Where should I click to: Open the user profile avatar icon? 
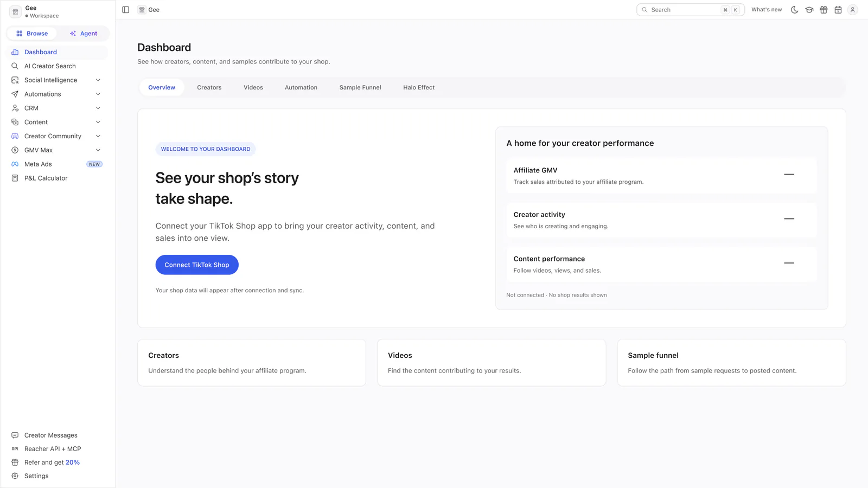point(852,10)
